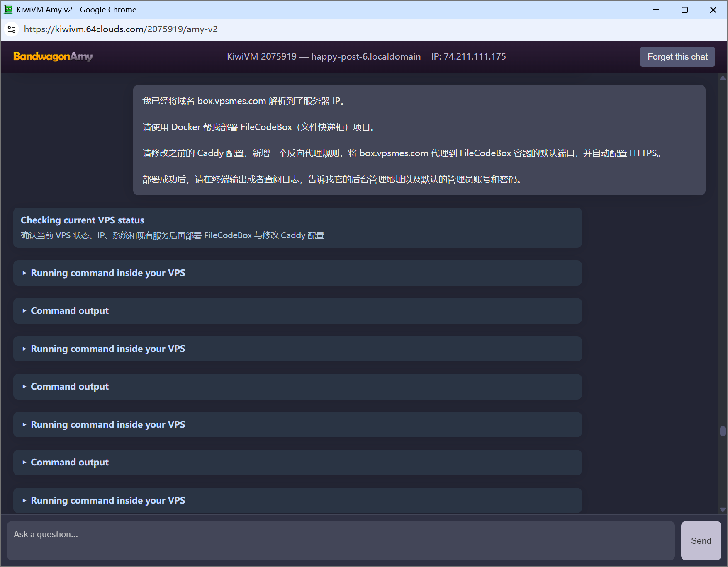728x567 pixels.
Task: Expand the third Command output section
Action: [297, 463]
